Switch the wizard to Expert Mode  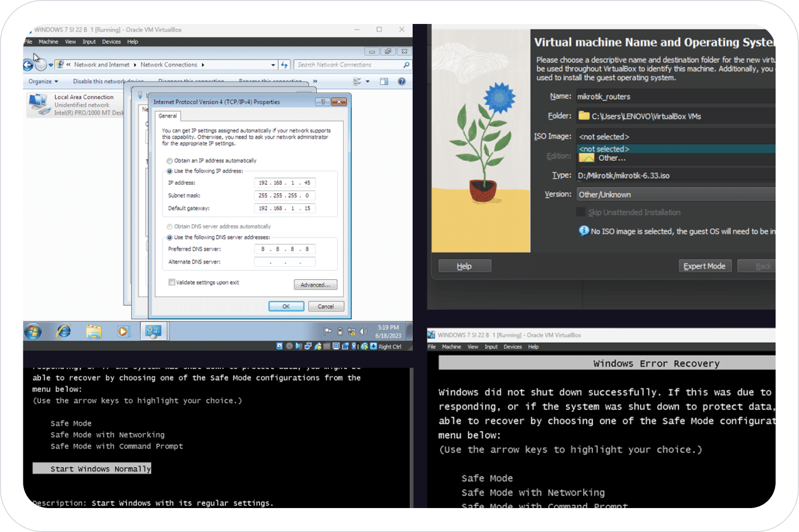point(705,266)
